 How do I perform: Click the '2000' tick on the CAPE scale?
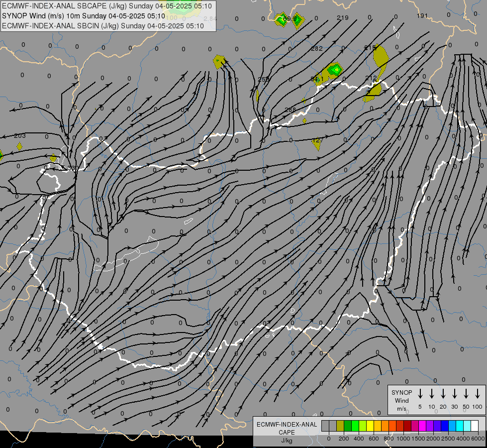click(433, 439)
